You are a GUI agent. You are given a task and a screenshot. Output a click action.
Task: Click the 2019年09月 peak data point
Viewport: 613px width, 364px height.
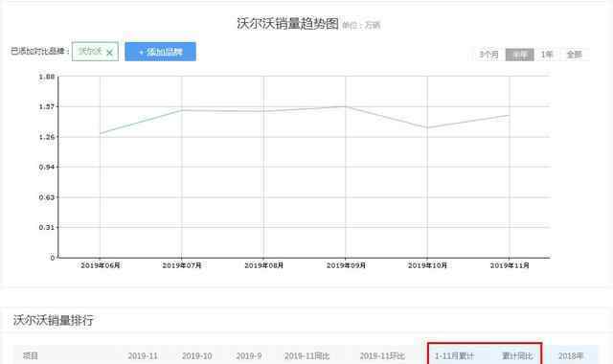tap(345, 106)
